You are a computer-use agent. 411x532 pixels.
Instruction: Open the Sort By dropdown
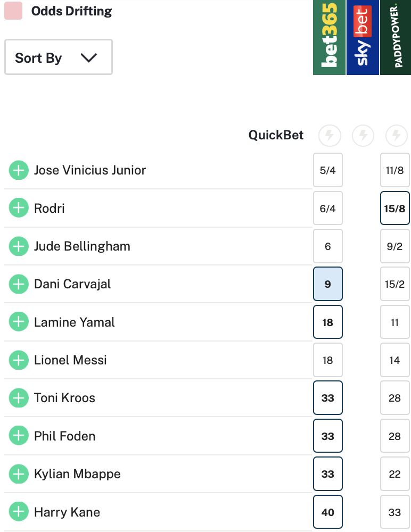tap(58, 57)
